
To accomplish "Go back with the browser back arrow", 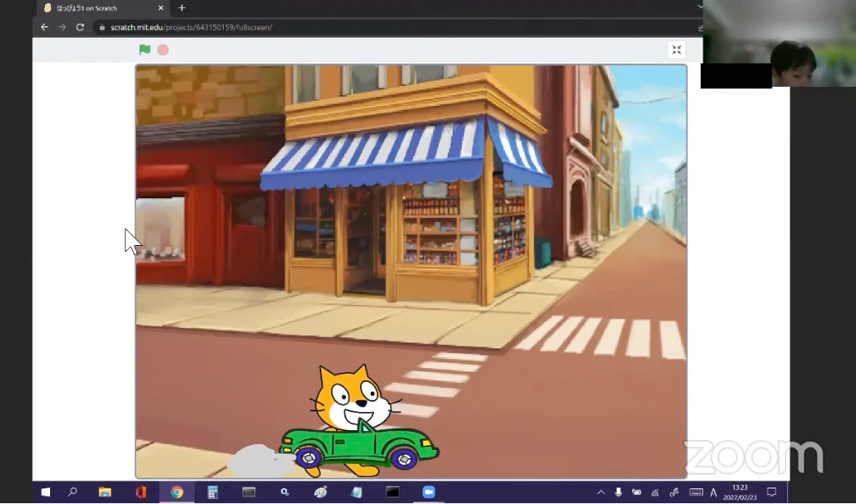I will (44, 27).
